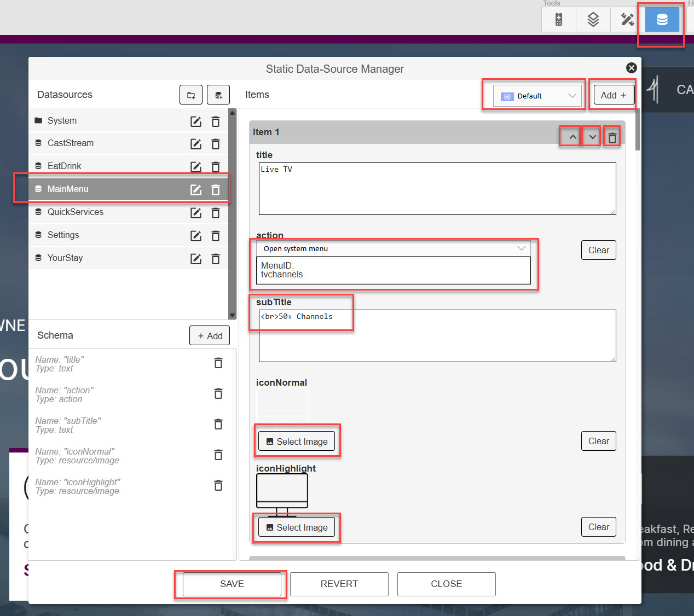Click the design tools wand icon

(627, 20)
